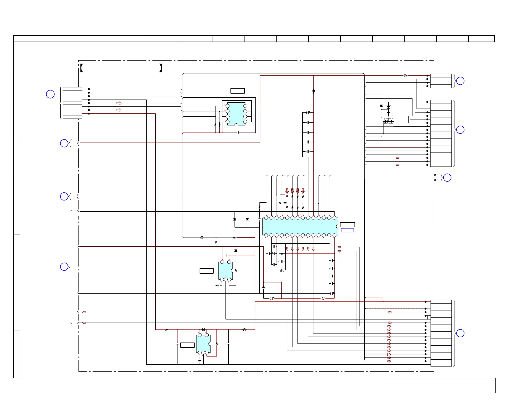Click the blue circle beside bottom-right connector

tap(460, 333)
